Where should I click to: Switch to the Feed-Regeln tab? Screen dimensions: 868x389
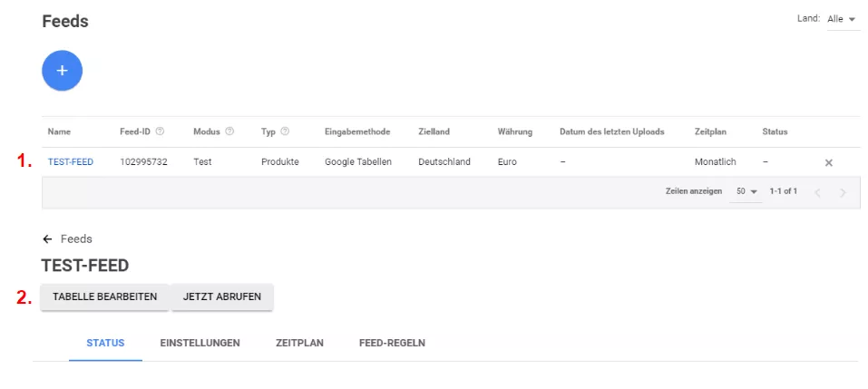392,343
